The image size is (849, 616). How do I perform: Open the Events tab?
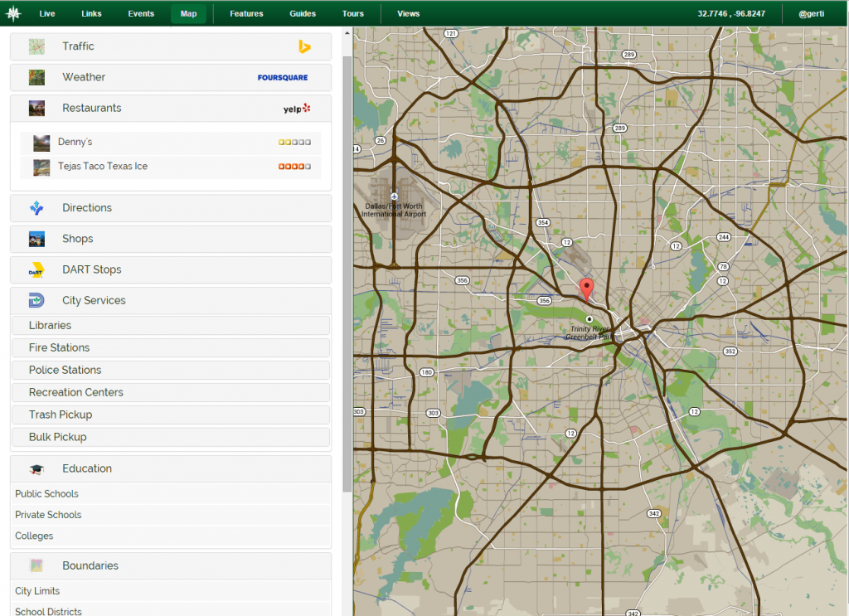pyautogui.click(x=141, y=13)
